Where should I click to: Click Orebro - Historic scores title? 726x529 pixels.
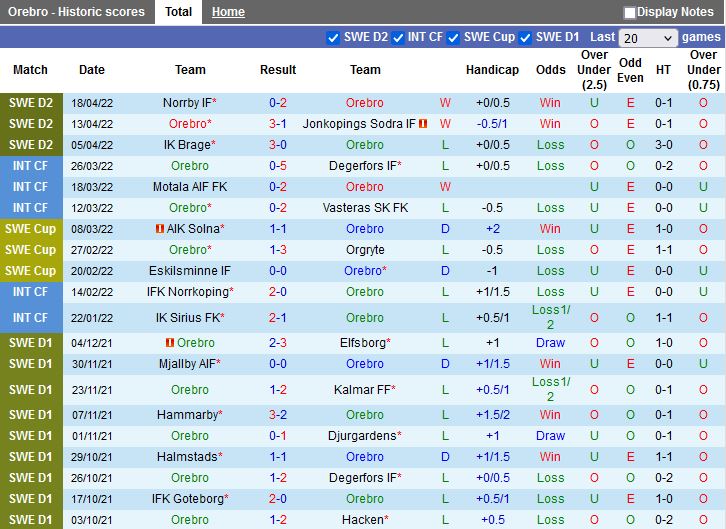(76, 12)
